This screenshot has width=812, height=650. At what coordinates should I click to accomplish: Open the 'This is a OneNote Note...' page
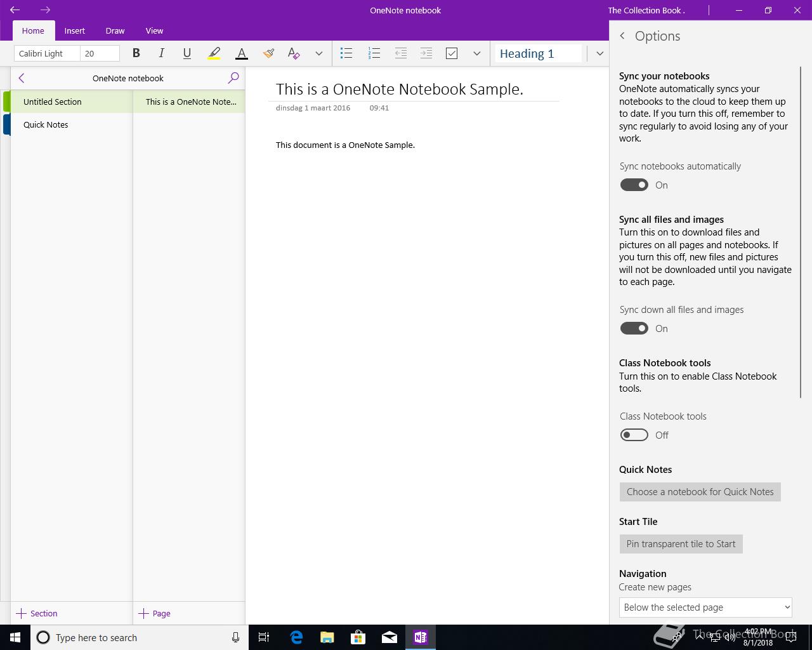click(x=189, y=102)
